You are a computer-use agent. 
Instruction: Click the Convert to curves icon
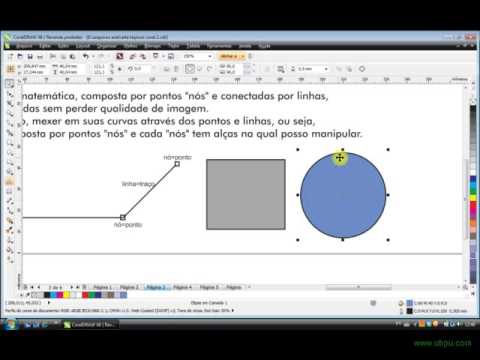pos(362,69)
